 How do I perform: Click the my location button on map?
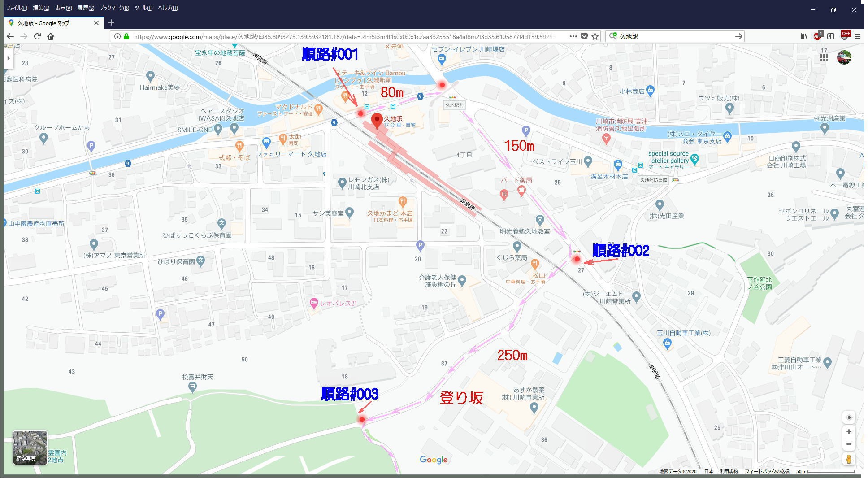pos(849,417)
